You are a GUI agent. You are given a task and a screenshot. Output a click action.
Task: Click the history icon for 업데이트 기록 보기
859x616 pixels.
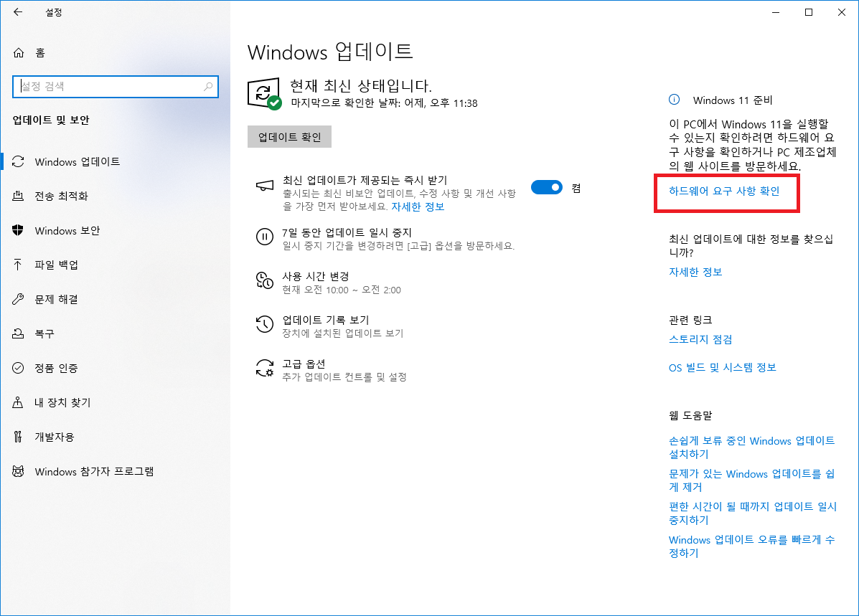click(x=265, y=324)
